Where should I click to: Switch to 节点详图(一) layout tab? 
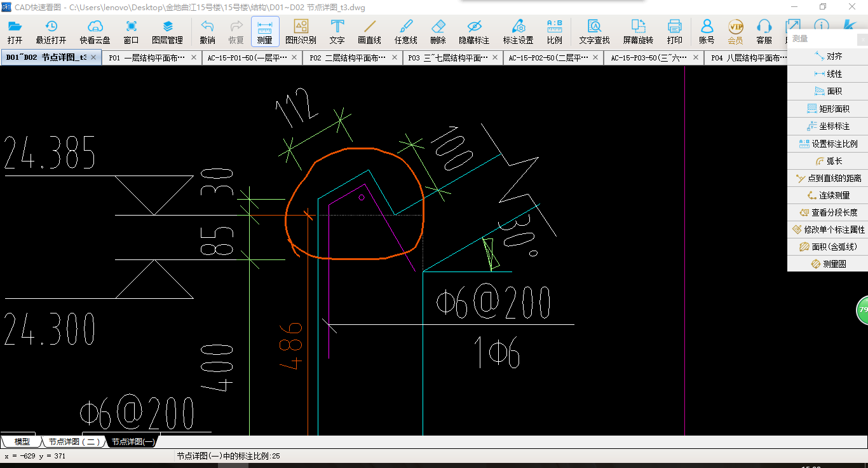(132, 441)
